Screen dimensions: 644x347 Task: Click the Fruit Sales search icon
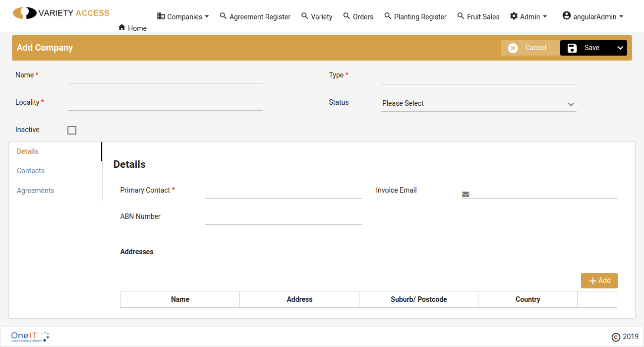coord(461,16)
